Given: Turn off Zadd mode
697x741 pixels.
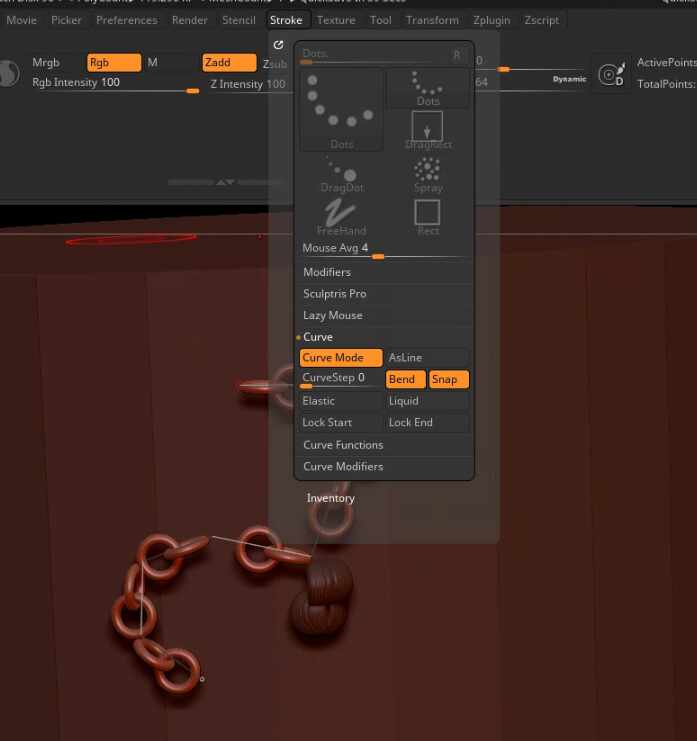Looking at the screenshot, I should (229, 62).
